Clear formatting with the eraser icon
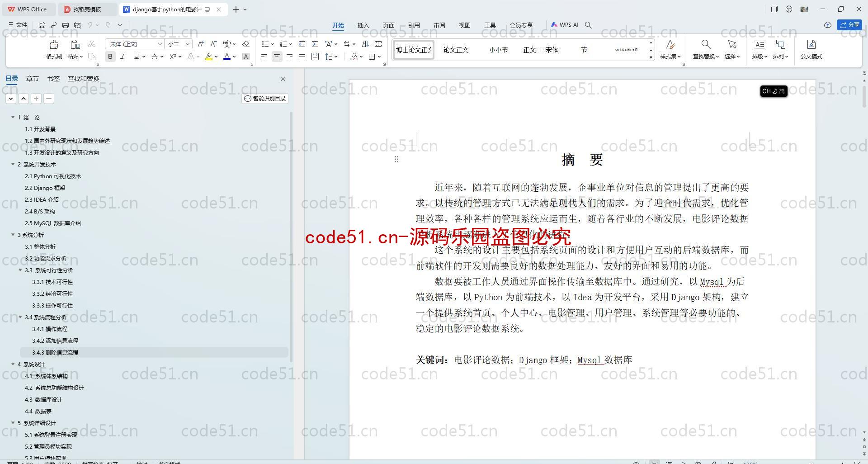This screenshot has height=464, width=868. pos(245,44)
